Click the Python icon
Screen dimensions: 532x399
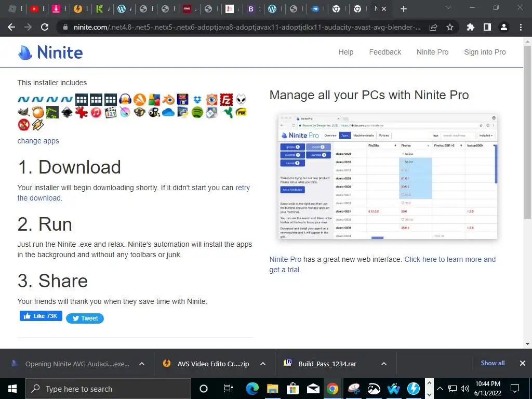tap(182, 112)
